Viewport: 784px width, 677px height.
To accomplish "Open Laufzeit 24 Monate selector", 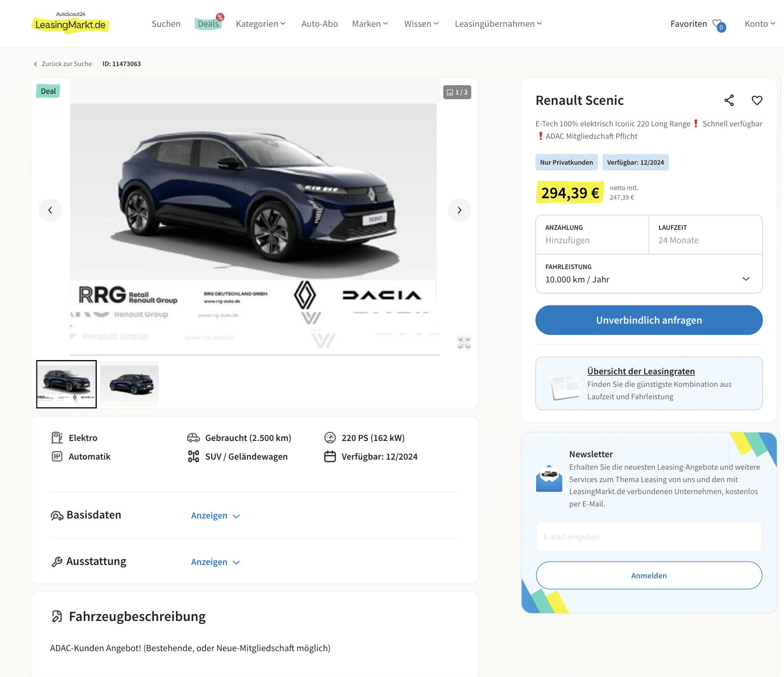I will pos(706,235).
